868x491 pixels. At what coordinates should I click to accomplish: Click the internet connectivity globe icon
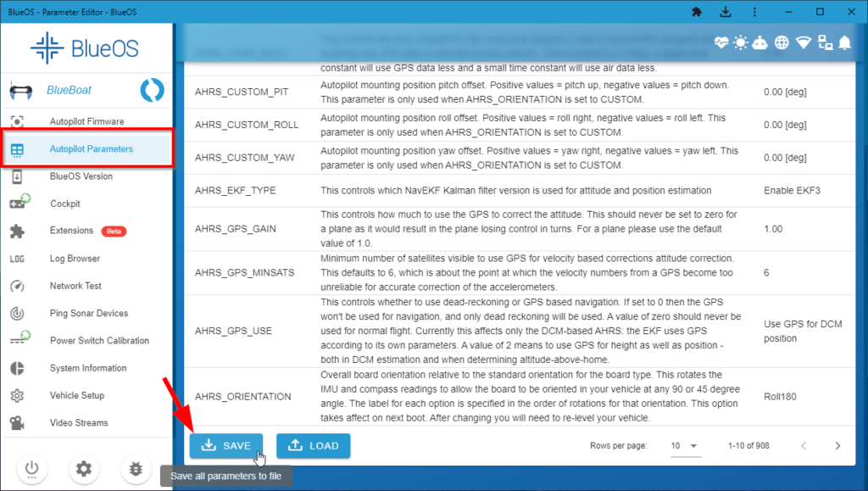(x=782, y=42)
